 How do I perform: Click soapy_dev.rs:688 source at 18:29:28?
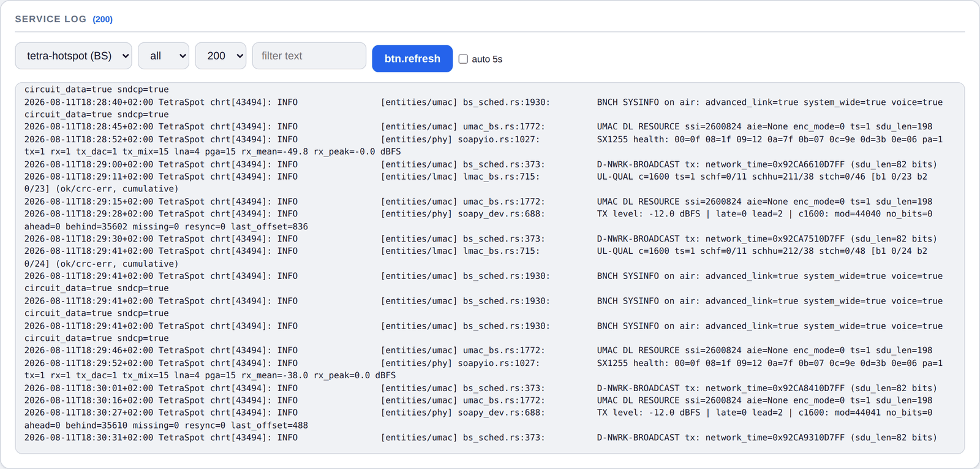pyautogui.click(x=502, y=214)
